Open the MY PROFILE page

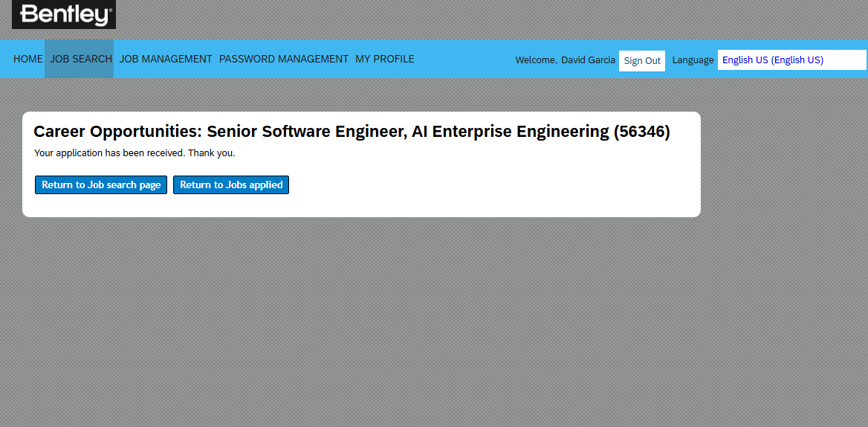pos(384,59)
